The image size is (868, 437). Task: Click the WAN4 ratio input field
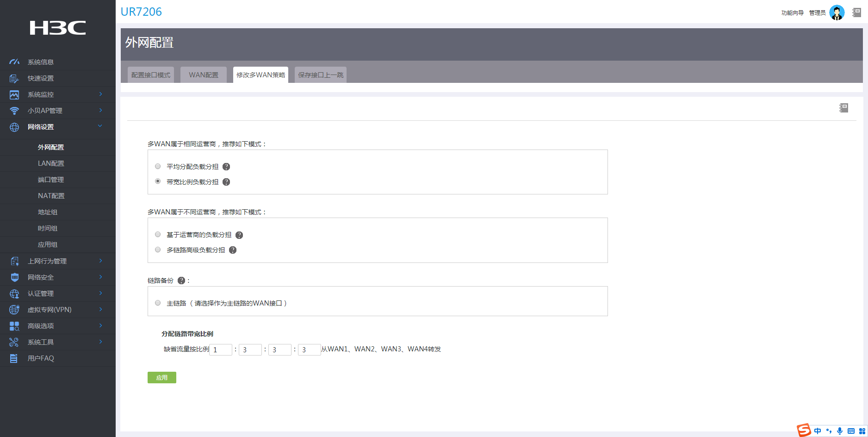click(x=310, y=350)
